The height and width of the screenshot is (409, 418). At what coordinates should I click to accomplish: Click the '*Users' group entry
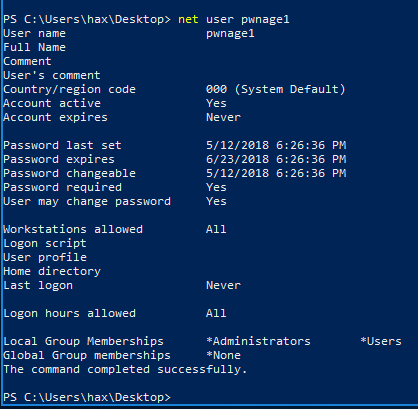pos(381,341)
